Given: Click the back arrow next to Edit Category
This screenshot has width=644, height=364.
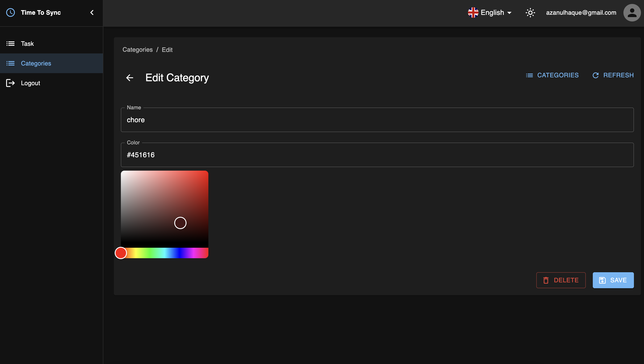Looking at the screenshot, I should pyautogui.click(x=130, y=78).
